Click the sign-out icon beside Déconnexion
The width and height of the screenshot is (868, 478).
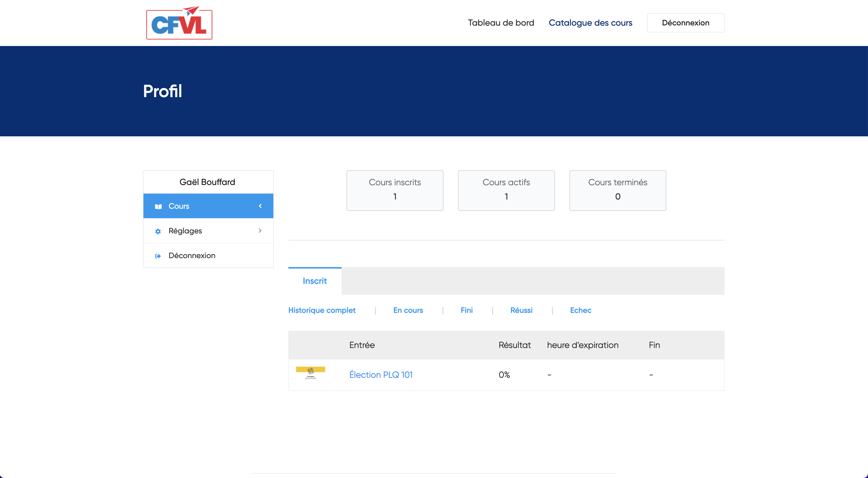pos(158,256)
